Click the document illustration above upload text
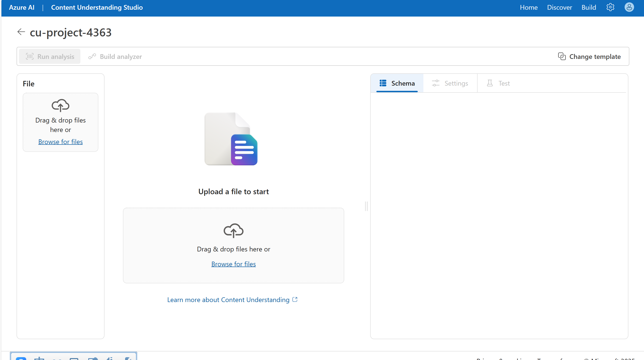 (231, 139)
